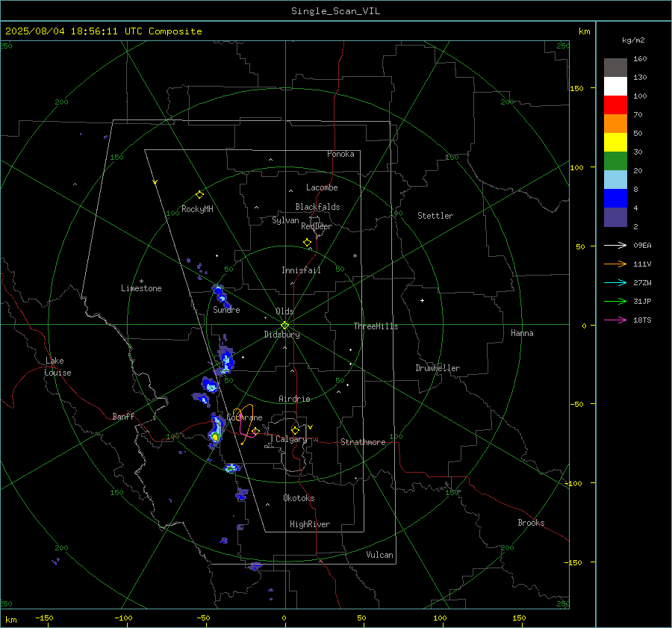This screenshot has height=628, width=672.
Task: Click the white plus marker east of ThreeHills
Action: [422, 300]
